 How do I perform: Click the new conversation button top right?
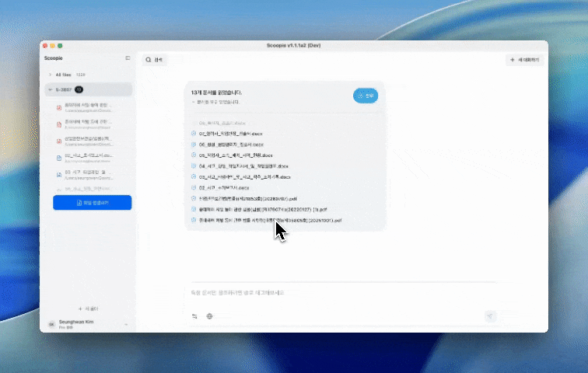coord(525,60)
